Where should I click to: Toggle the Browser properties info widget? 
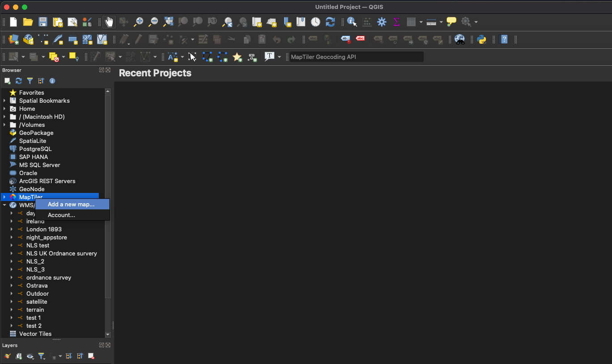(52, 81)
